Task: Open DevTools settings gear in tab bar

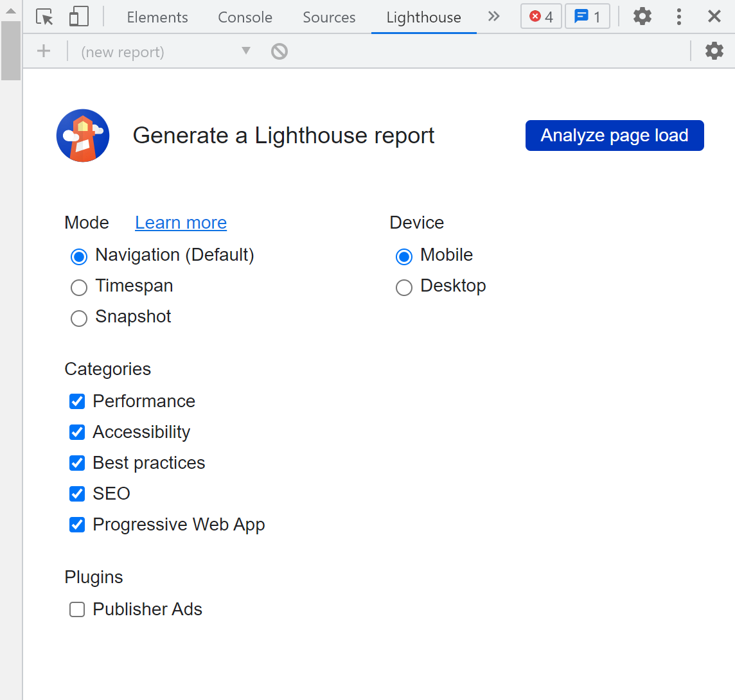Action: click(642, 17)
